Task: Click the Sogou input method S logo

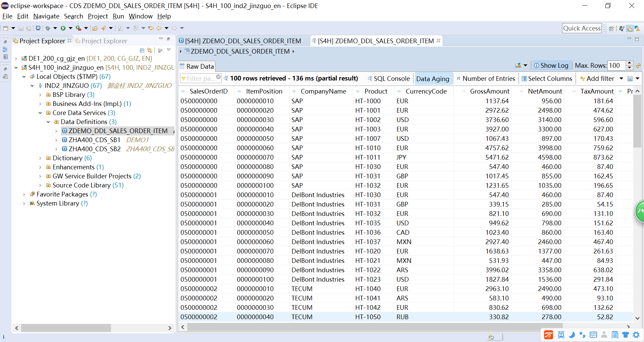Action: [x=549, y=335]
